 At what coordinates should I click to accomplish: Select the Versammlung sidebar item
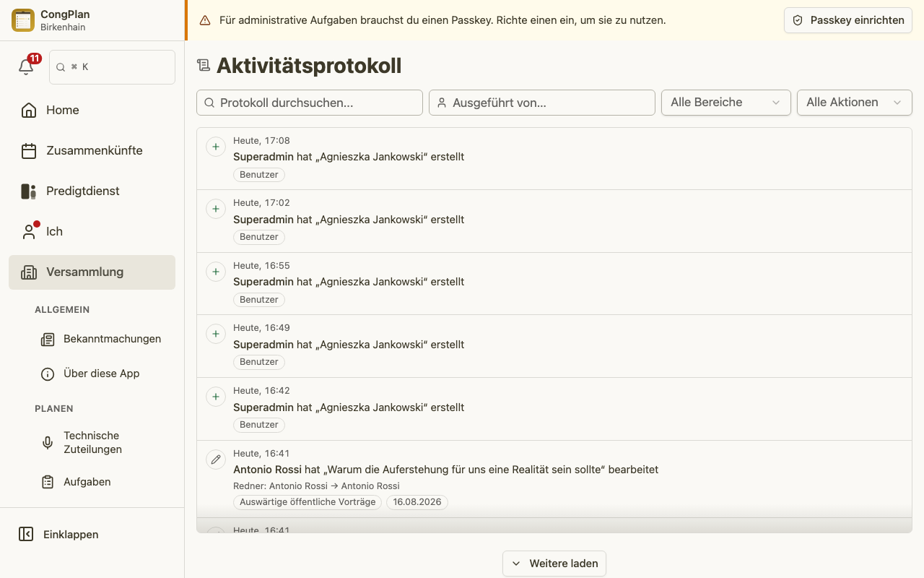click(92, 272)
